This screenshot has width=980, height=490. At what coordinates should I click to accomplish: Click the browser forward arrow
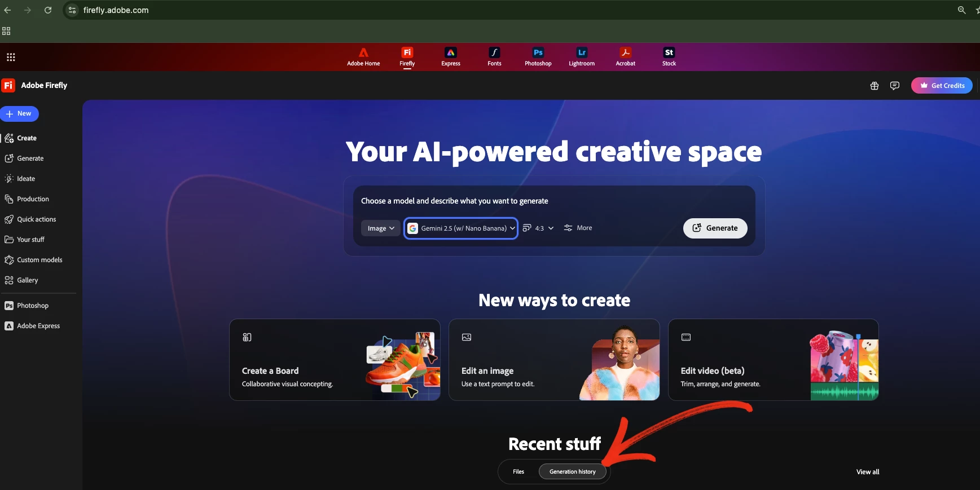pos(28,10)
